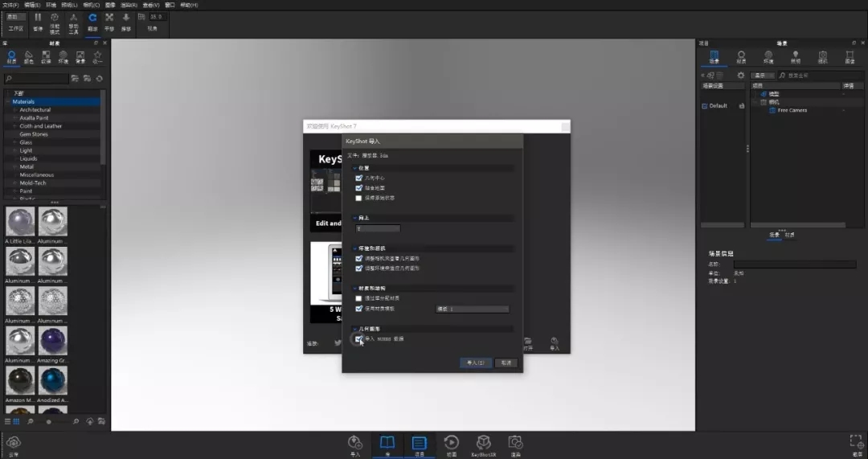Uncheck Geometry Center checkbox in import dialog
The image size is (868, 459).
358,178
